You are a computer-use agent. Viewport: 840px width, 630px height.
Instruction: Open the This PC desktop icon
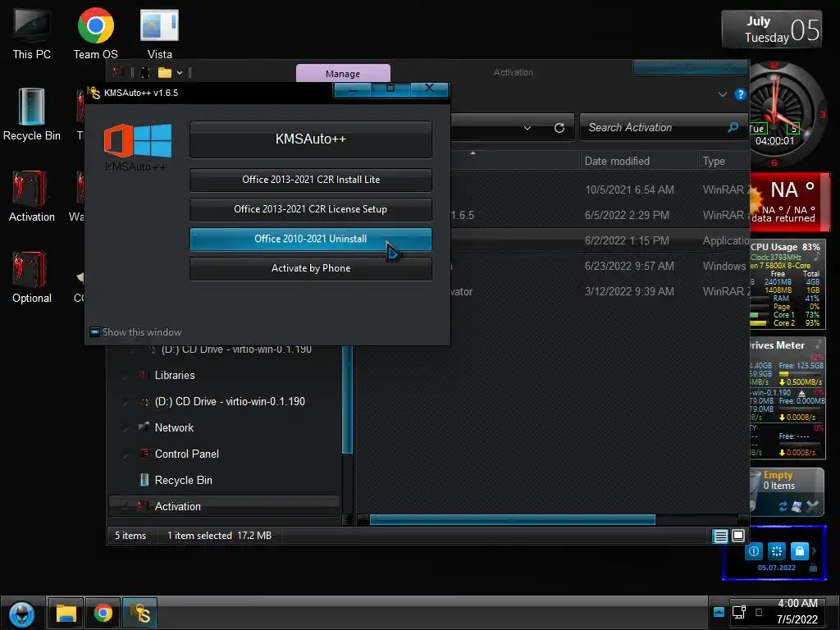(32, 33)
